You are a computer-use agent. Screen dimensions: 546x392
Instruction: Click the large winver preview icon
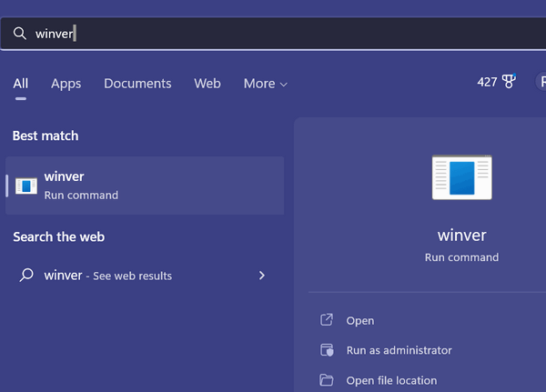[x=461, y=177]
